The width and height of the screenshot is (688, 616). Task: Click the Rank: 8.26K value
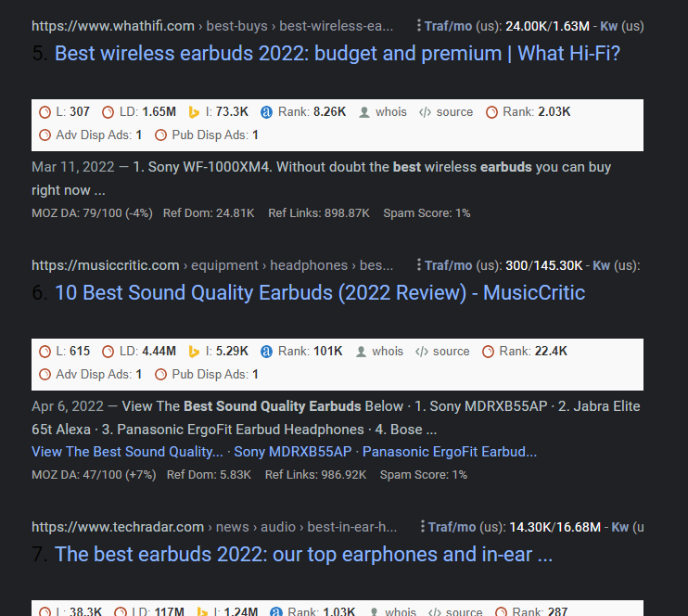(x=329, y=112)
